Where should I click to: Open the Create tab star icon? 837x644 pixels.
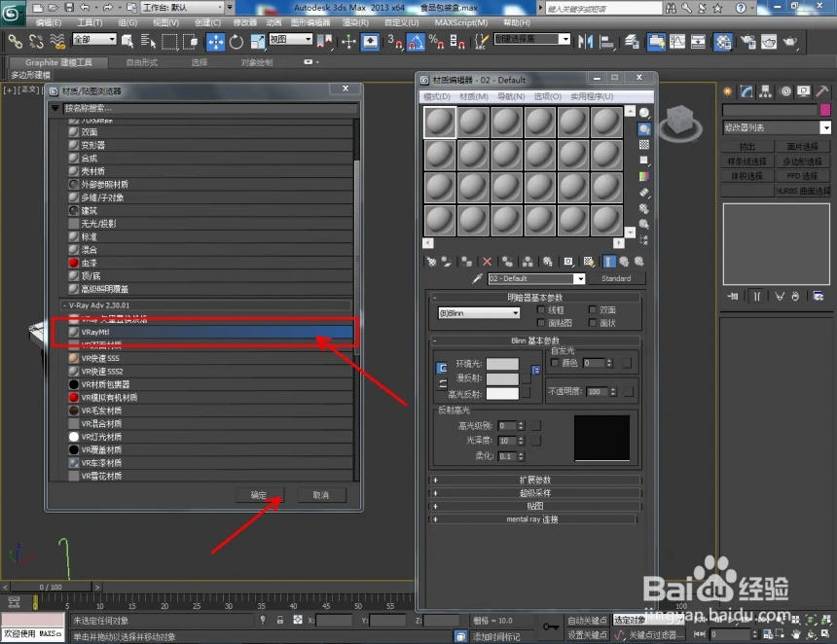(x=727, y=91)
